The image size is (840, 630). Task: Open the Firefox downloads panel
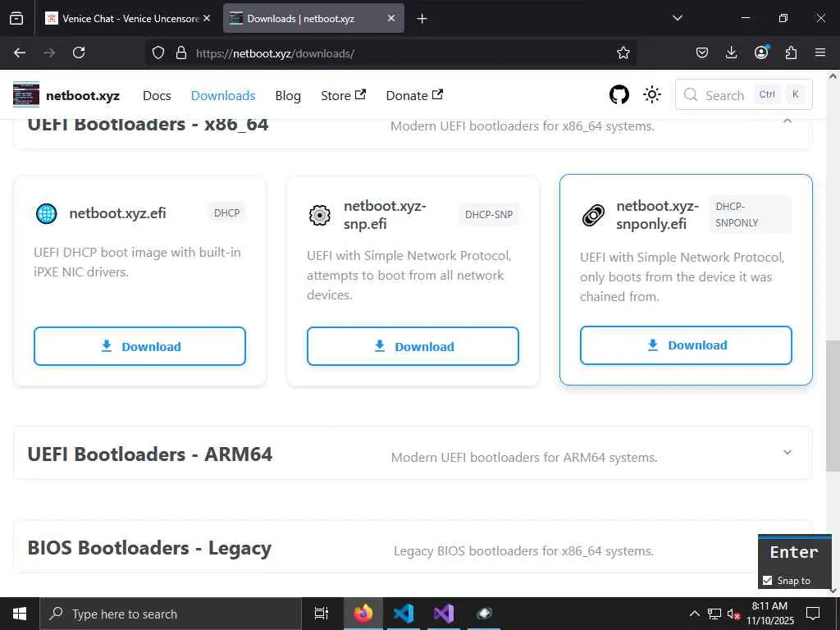(x=731, y=52)
